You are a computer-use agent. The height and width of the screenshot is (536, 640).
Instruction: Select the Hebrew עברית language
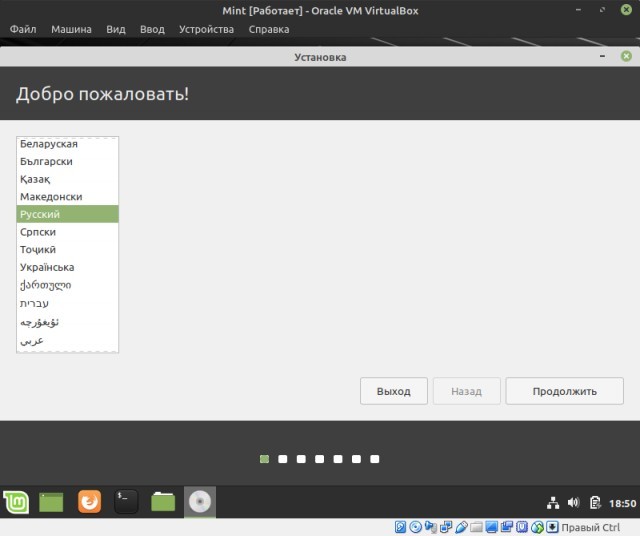tap(67, 303)
